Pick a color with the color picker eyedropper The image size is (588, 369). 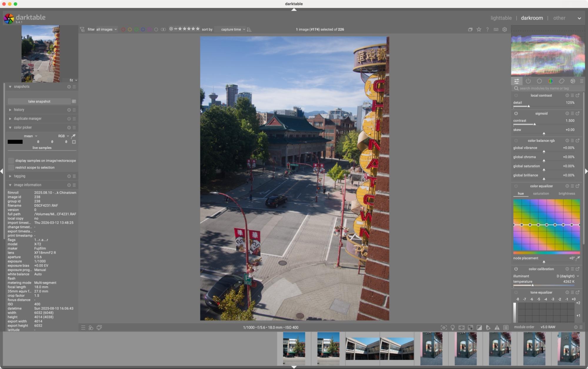click(73, 136)
